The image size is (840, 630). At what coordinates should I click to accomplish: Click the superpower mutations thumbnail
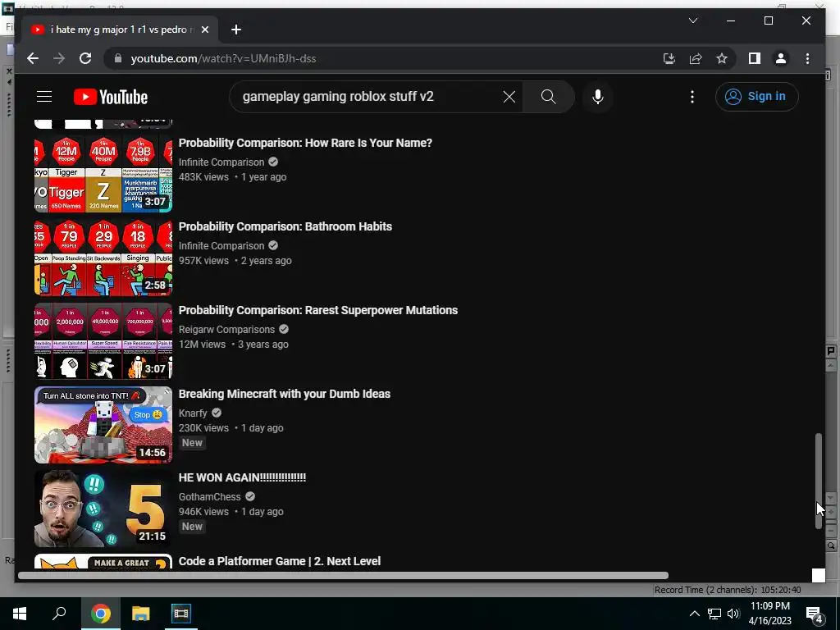[x=103, y=341]
